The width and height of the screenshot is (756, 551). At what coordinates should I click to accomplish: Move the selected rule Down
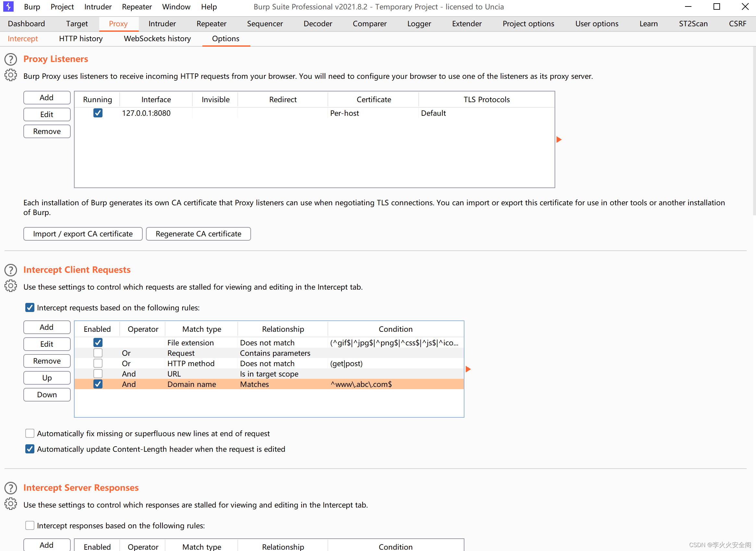47,395
